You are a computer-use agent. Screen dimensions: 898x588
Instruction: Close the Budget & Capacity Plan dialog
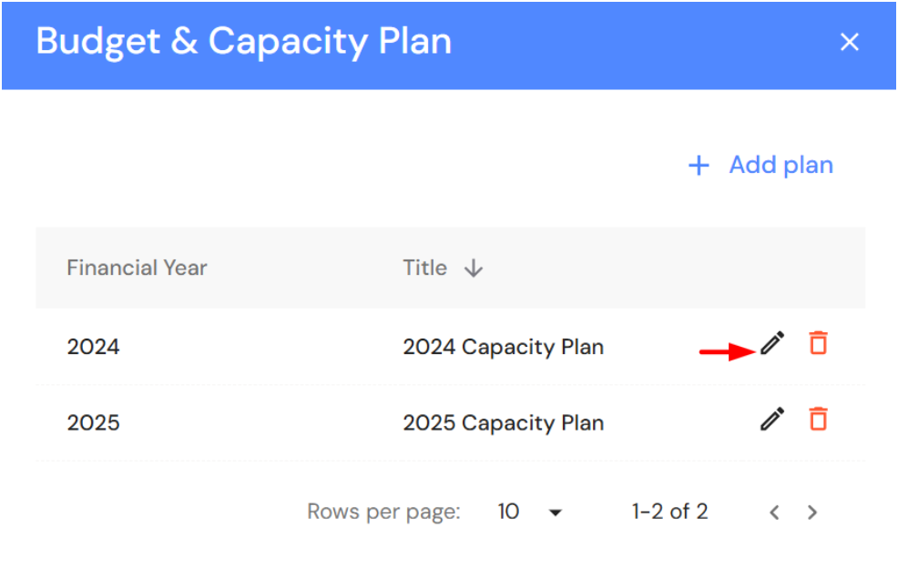(850, 43)
